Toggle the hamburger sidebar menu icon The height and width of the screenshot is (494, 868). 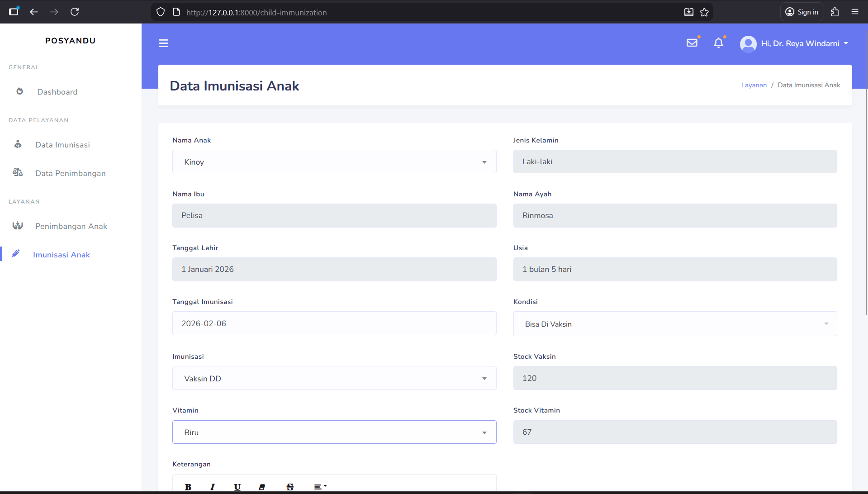coord(163,43)
